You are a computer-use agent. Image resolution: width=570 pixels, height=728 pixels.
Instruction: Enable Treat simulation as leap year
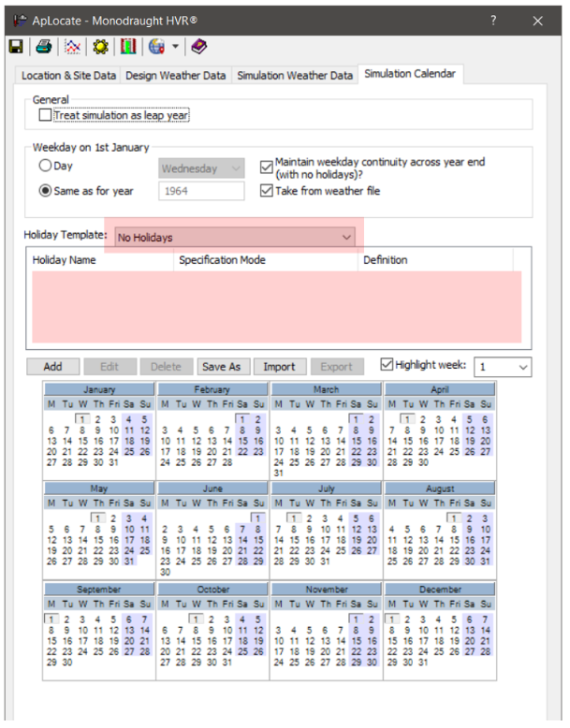(x=46, y=115)
